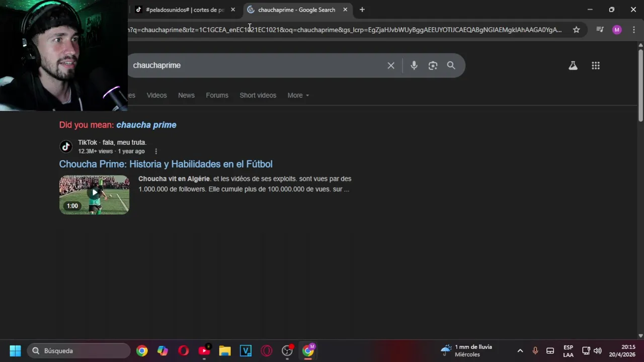The image size is (644, 362).
Task: Open the volume control in the tray
Action: coord(598,350)
